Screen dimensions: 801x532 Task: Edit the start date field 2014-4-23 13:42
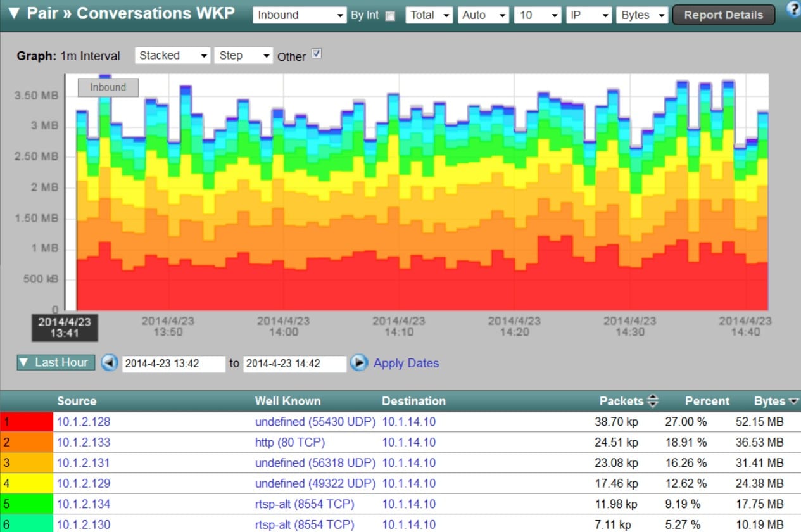pos(173,364)
